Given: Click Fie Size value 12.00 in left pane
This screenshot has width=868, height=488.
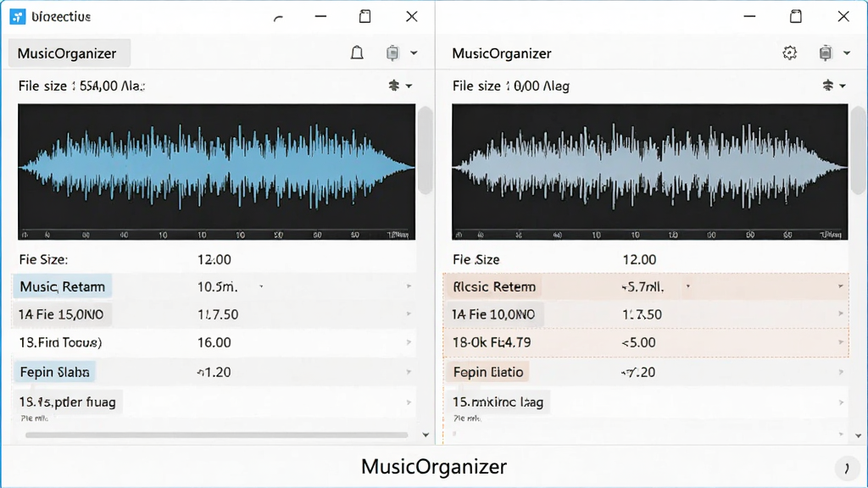Looking at the screenshot, I should click(214, 259).
